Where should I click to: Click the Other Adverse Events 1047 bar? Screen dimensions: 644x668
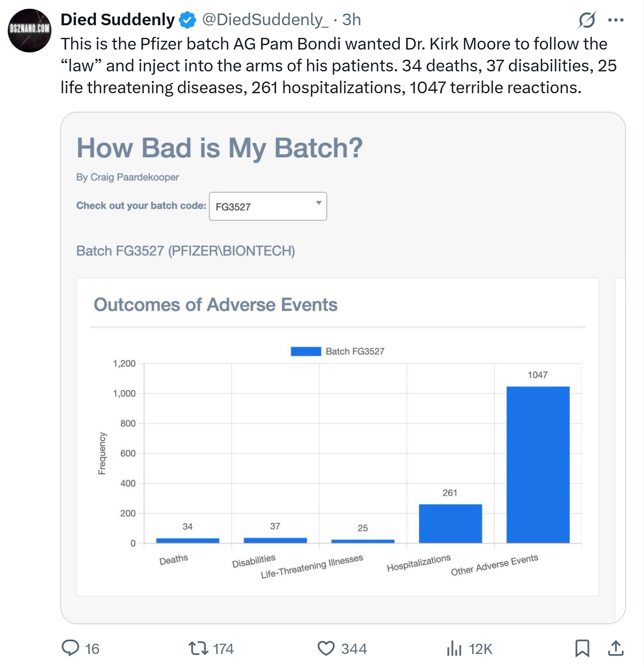tap(538, 465)
